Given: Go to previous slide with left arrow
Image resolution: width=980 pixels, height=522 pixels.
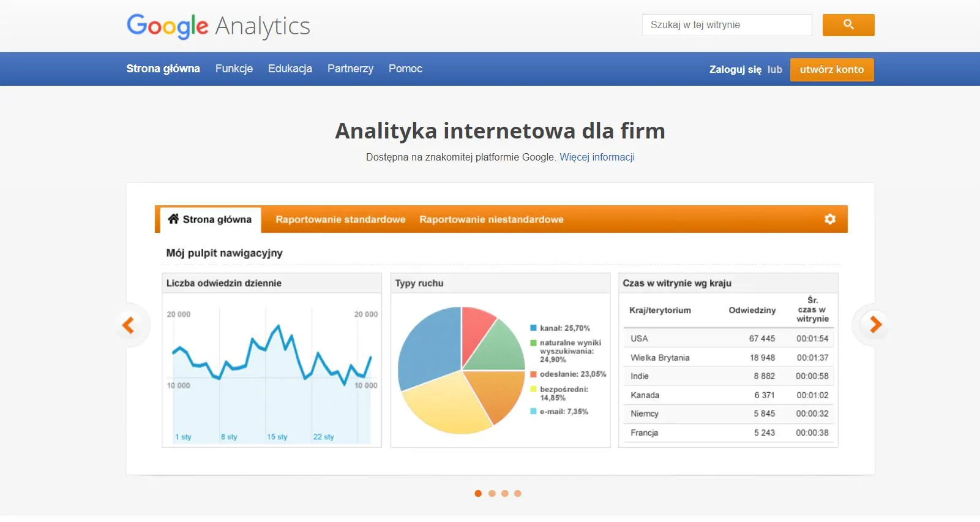Looking at the screenshot, I should coord(128,325).
